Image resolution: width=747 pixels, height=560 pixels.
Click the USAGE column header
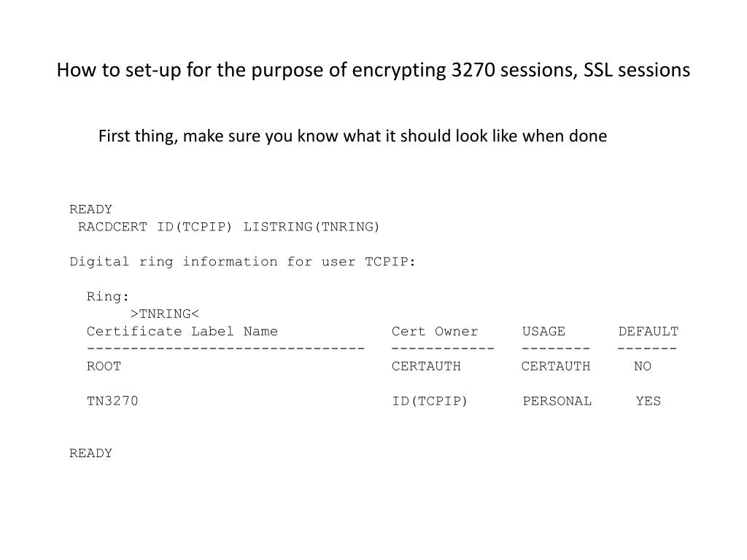[543, 332]
